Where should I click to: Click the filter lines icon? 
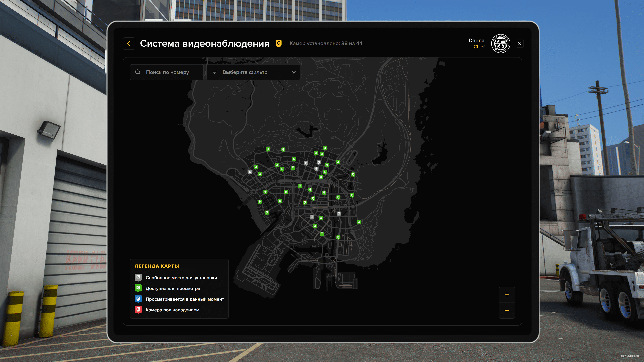point(214,72)
